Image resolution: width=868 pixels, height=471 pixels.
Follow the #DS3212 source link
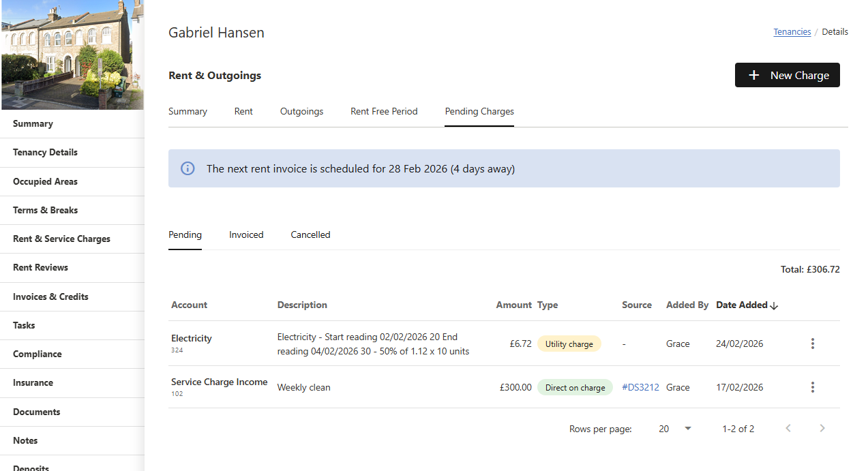click(640, 387)
